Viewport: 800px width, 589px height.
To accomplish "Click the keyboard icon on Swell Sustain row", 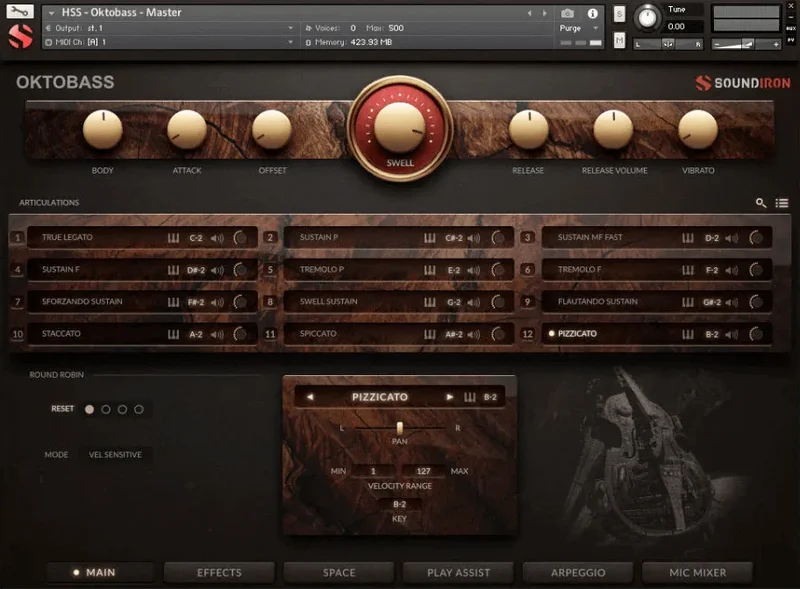I will point(430,302).
